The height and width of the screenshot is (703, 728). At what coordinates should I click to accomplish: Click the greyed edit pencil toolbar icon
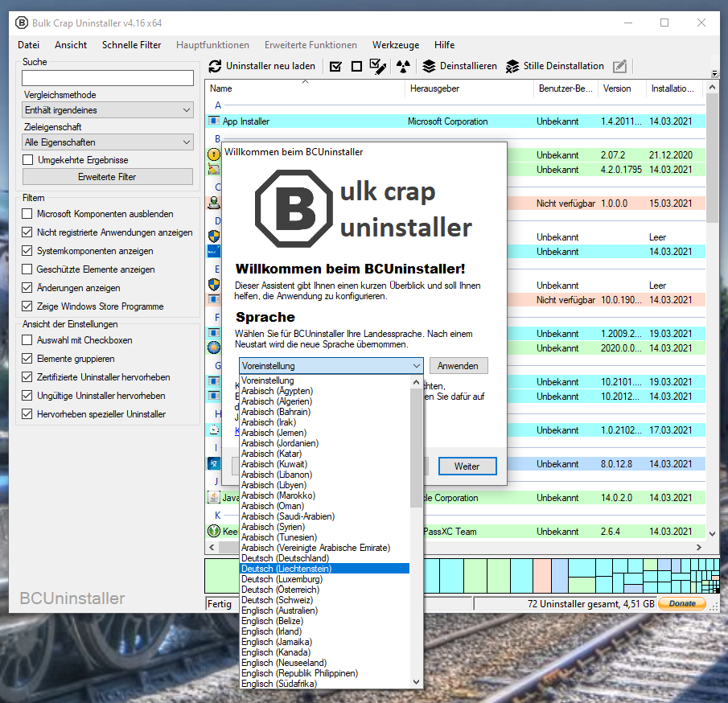[620, 67]
